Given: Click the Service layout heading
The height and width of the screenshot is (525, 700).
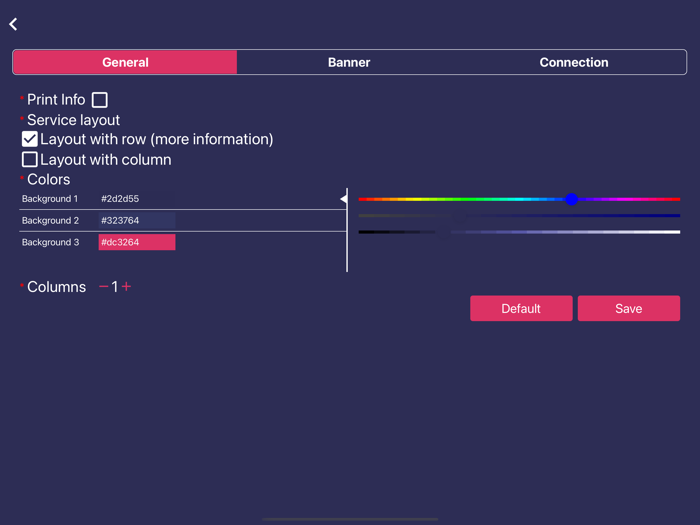Looking at the screenshot, I should click(73, 120).
